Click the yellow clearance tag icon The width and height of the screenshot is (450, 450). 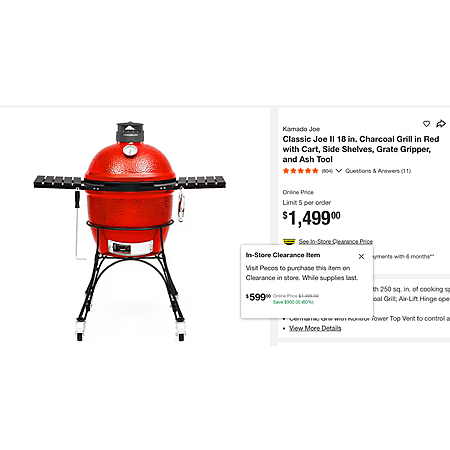pyautogui.click(x=289, y=241)
